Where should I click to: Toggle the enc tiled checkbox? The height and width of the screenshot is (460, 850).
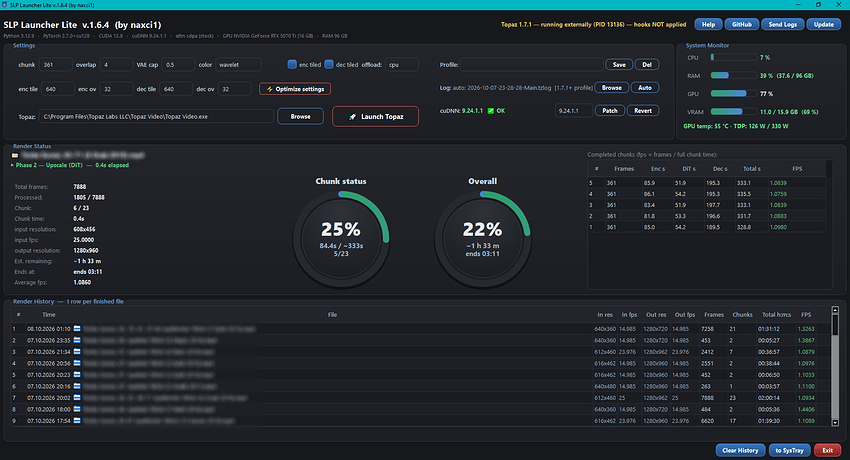tap(292, 64)
